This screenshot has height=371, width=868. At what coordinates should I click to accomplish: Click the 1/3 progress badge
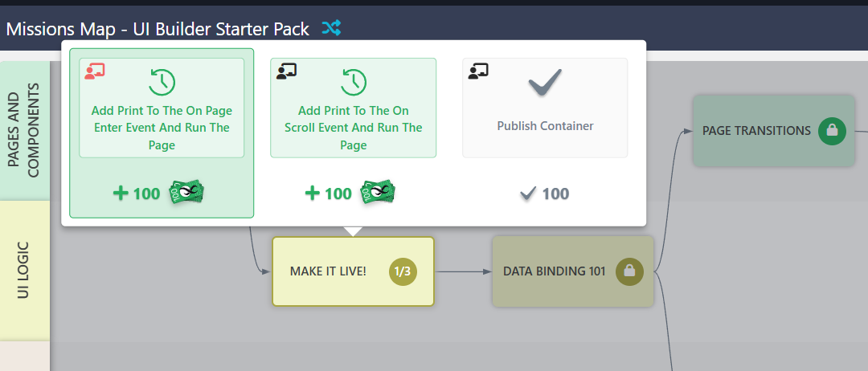pos(403,271)
